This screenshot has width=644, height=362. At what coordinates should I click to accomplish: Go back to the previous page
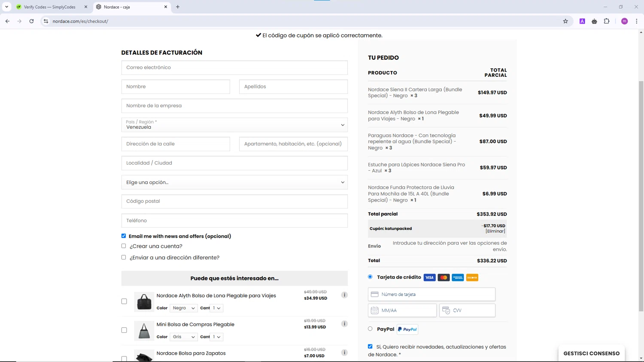[7, 21]
